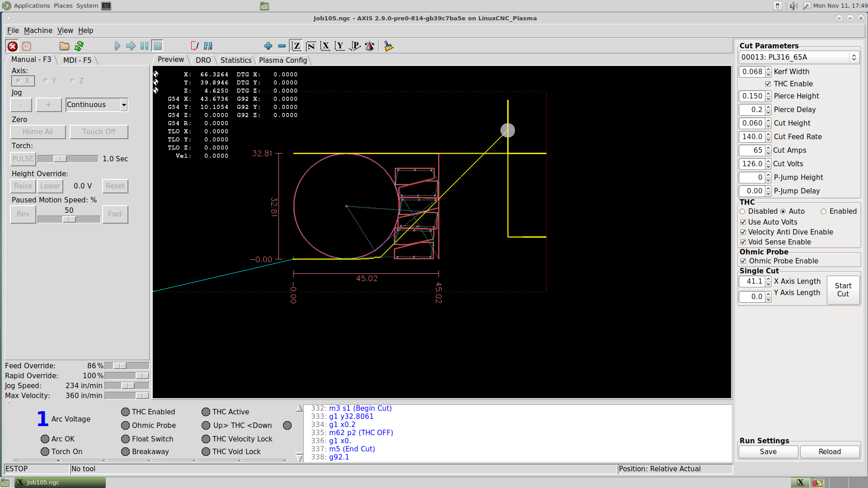This screenshot has width=868, height=488.
Task: Select THC Auto radio button
Action: (783, 211)
